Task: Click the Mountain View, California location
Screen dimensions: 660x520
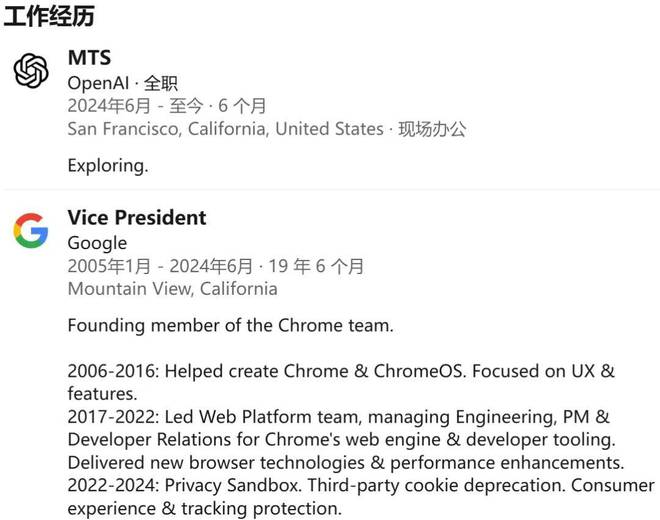Action: pos(172,289)
